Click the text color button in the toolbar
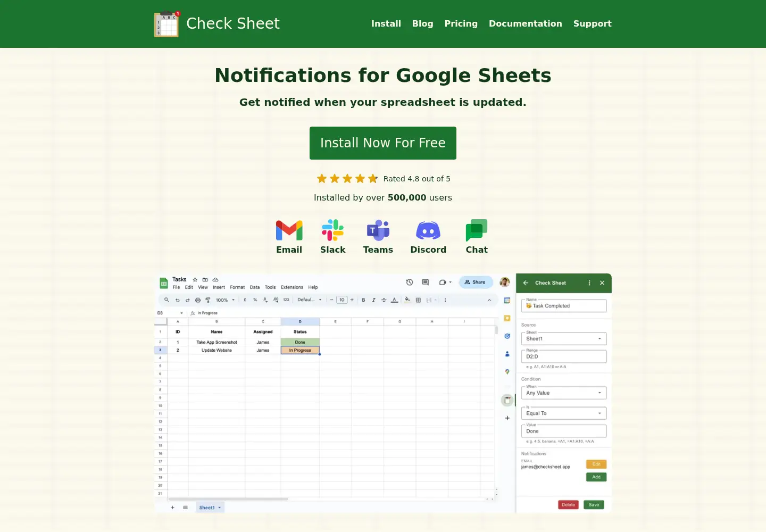766x532 pixels. click(x=394, y=300)
